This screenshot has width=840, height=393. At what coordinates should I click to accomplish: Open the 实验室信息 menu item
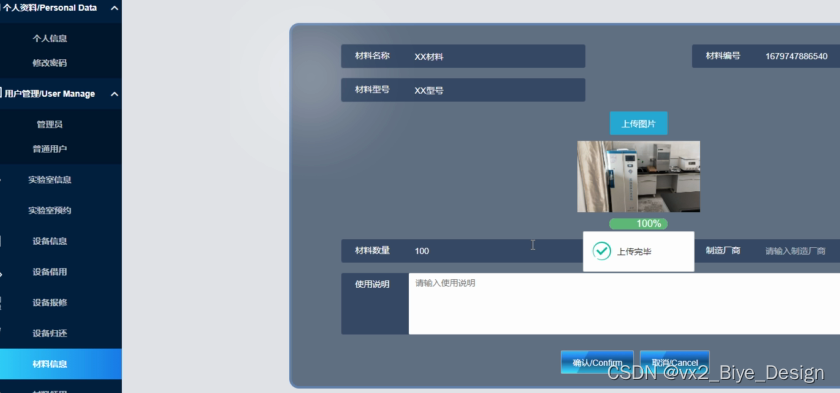tap(50, 180)
